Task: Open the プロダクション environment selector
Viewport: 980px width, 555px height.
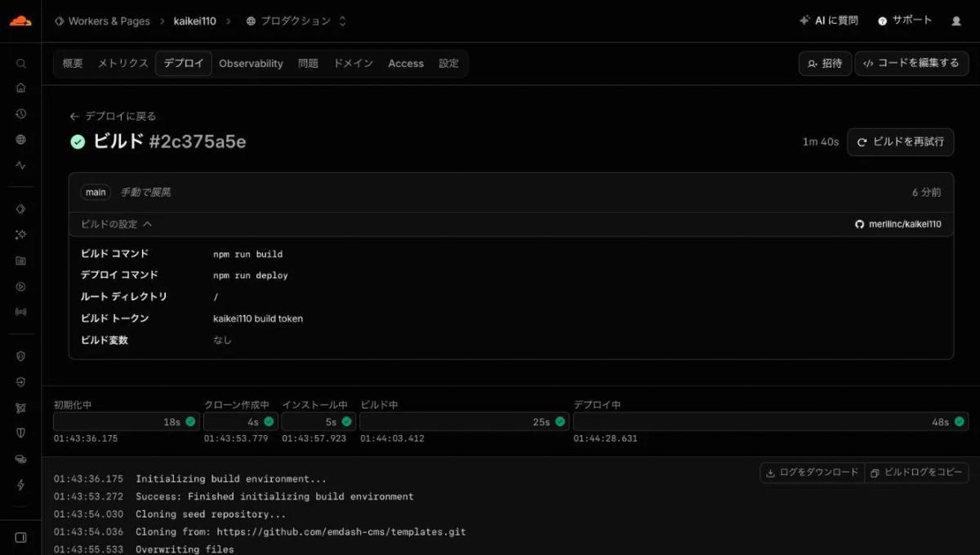Action: point(296,21)
